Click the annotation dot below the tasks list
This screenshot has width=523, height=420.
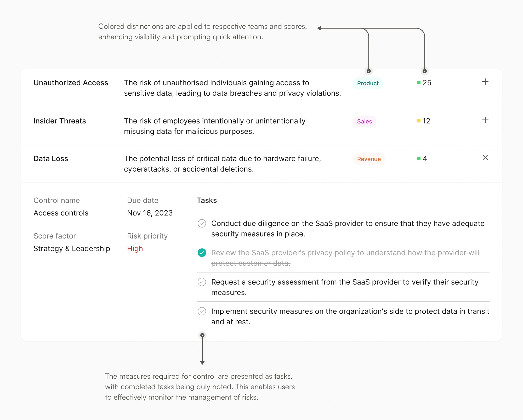tap(202, 335)
